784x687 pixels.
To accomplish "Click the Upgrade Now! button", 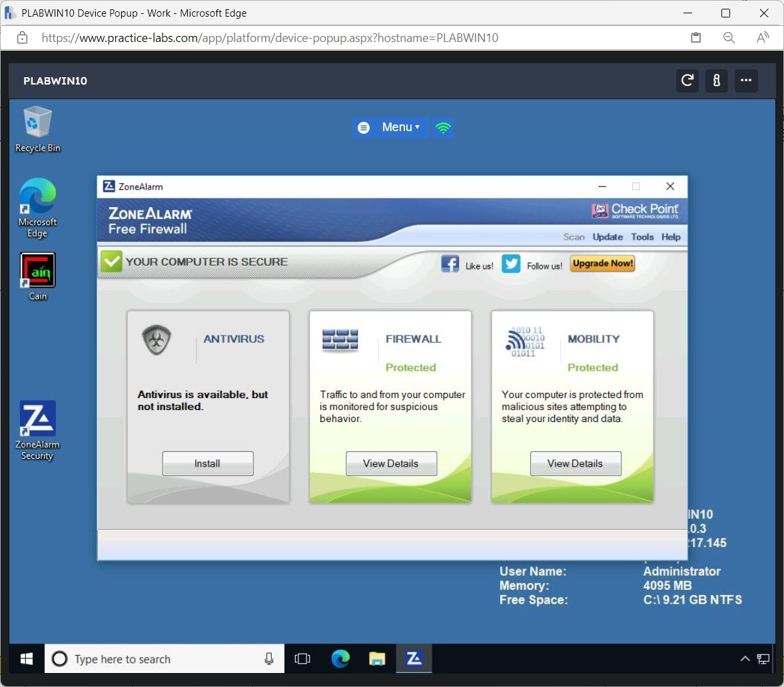I will [601, 263].
